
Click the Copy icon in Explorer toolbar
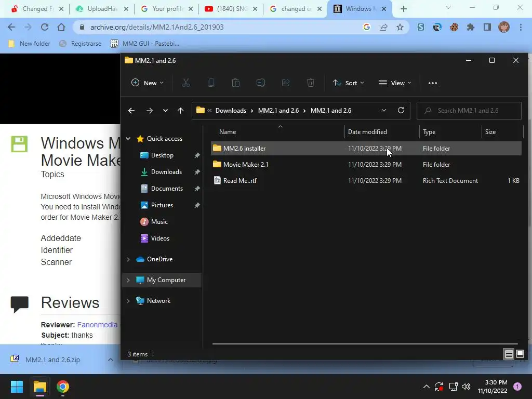click(211, 83)
